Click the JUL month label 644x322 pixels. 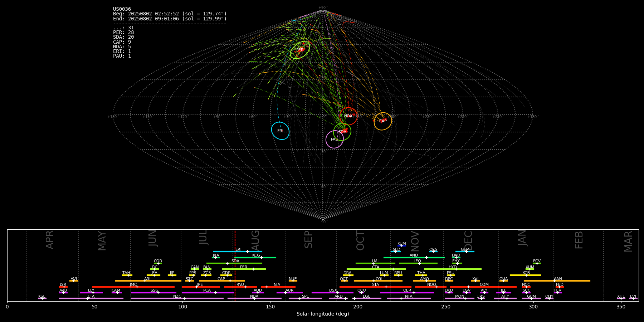tap(203, 237)
